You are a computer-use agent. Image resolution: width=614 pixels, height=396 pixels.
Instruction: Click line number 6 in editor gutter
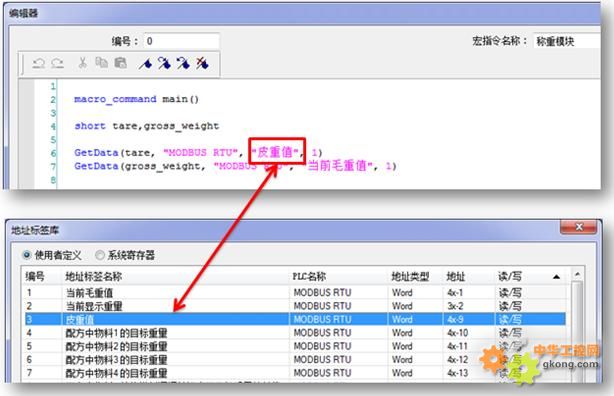(53, 153)
